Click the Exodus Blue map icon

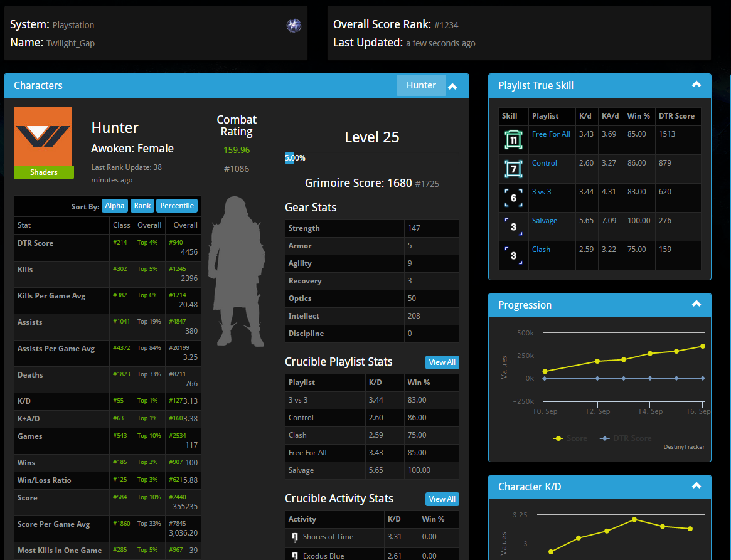[295, 556]
